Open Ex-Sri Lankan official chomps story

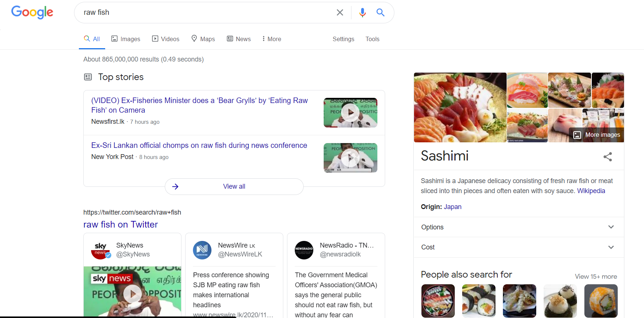(199, 145)
